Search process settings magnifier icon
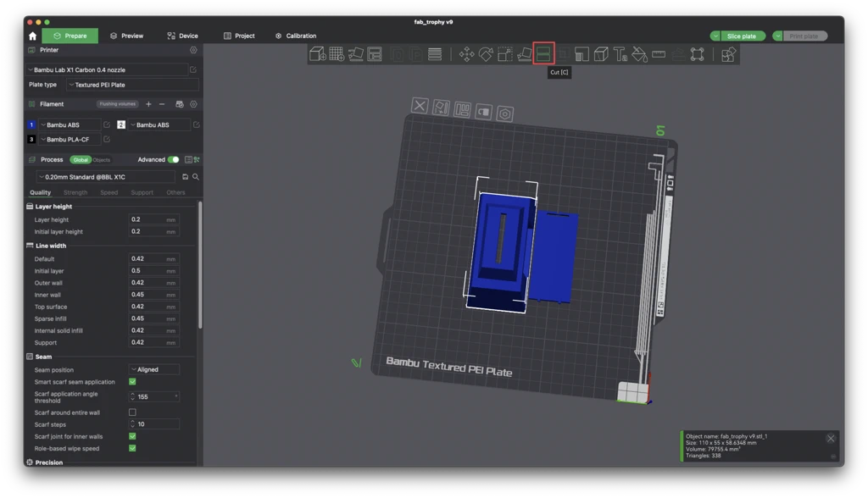Viewport: 868px width, 498px height. coord(196,177)
